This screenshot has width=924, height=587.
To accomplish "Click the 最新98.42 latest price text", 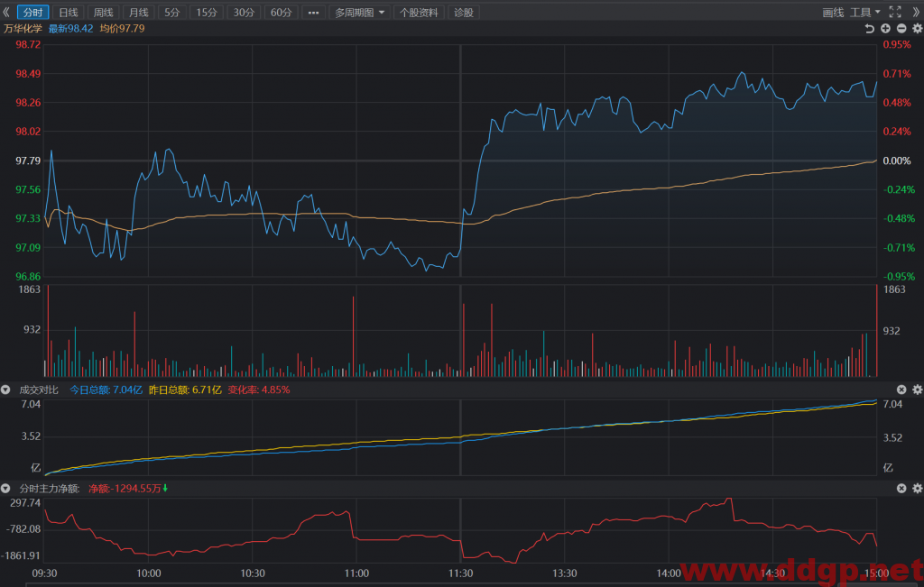I will point(70,28).
